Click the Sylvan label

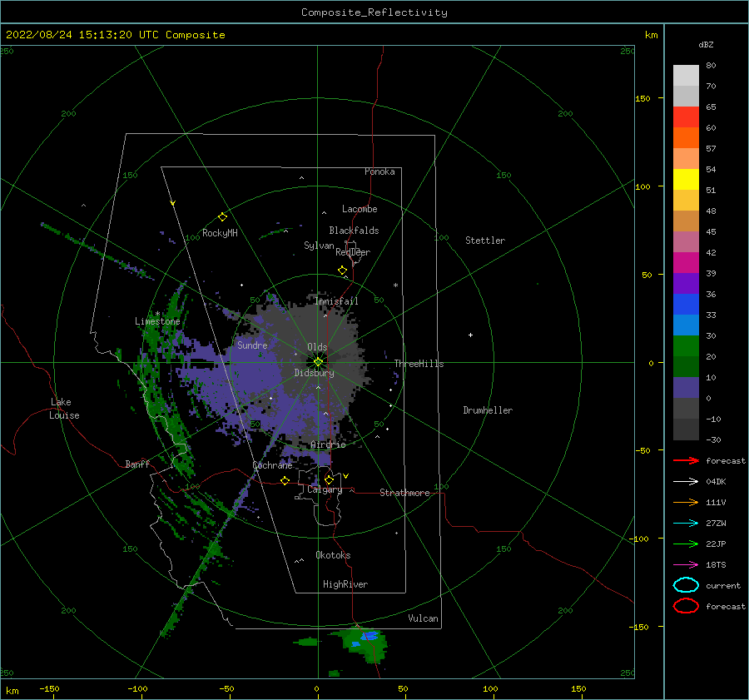pos(319,246)
